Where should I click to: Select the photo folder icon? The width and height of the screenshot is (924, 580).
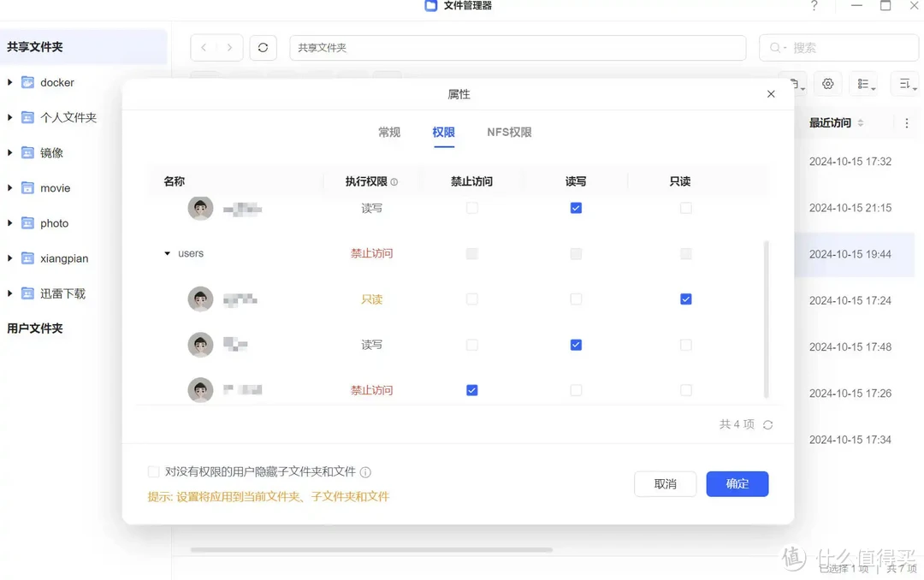(x=28, y=222)
